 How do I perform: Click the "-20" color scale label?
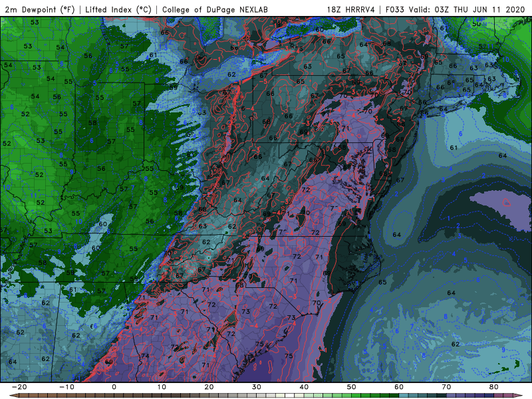(19, 387)
